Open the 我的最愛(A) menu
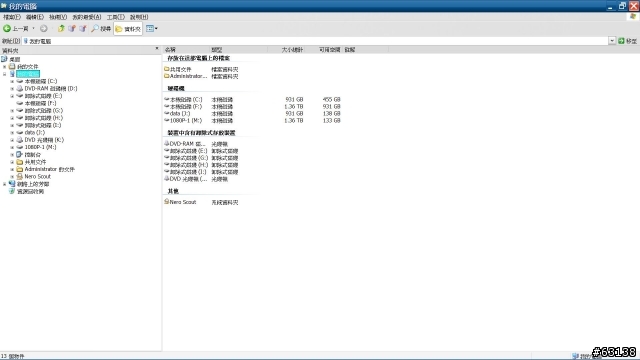640x360 pixels. [x=87, y=17]
